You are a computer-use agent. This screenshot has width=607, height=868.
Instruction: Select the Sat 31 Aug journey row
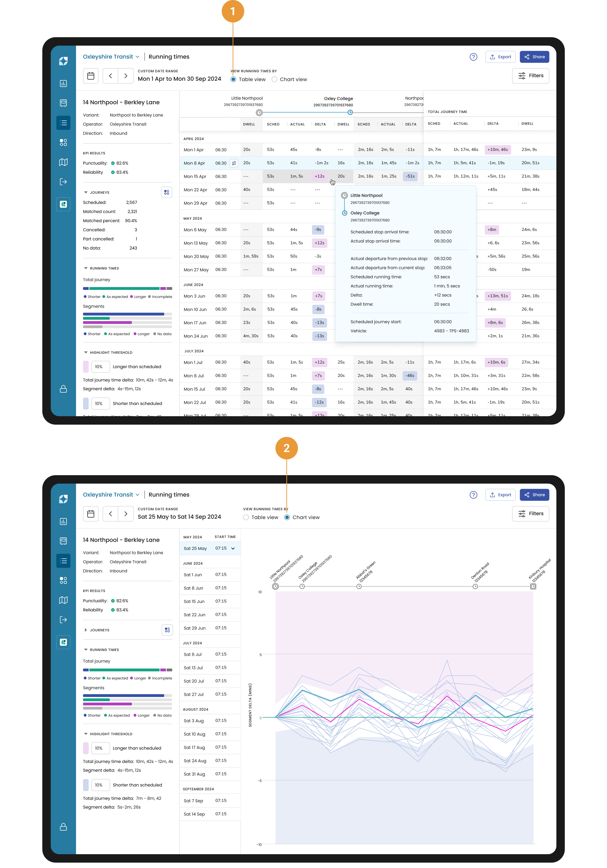coord(210,774)
